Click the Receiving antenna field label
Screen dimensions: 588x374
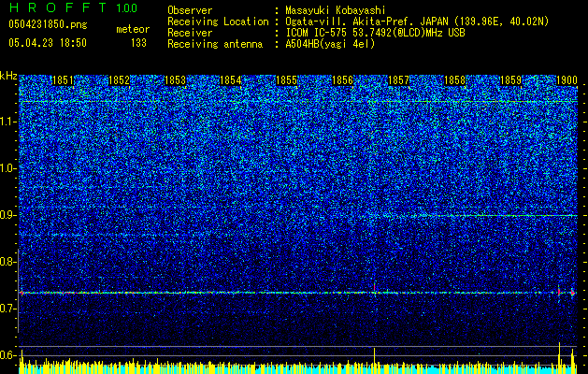(x=215, y=44)
